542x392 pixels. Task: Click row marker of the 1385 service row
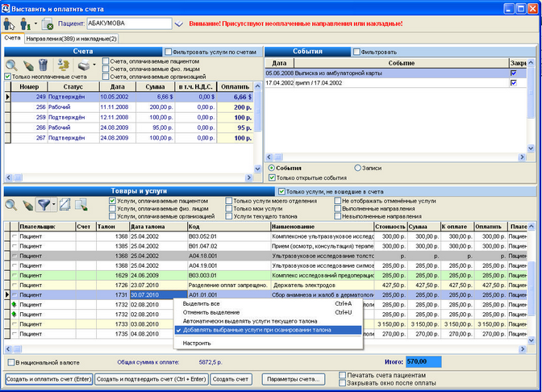tap(15, 246)
